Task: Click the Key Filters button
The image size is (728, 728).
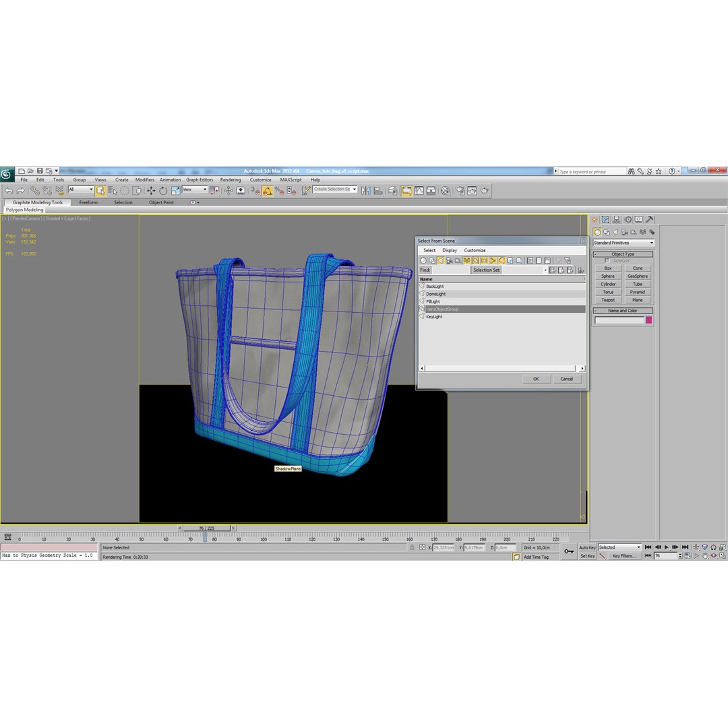Action: (624, 555)
